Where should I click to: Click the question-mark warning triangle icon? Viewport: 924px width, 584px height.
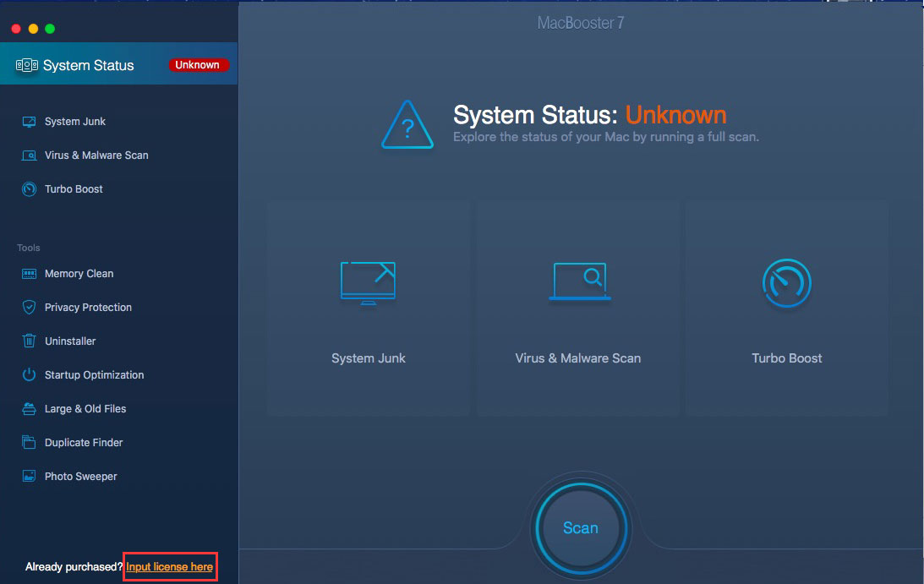click(407, 124)
